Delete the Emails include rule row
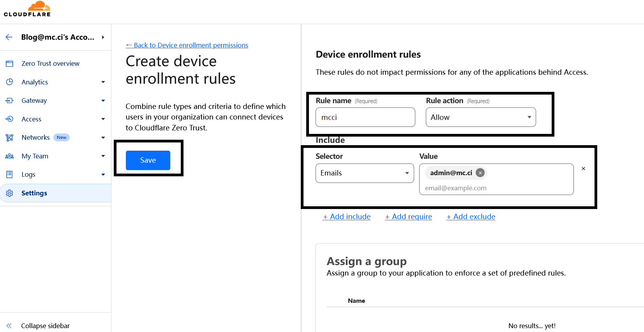The height and width of the screenshot is (332, 644). click(x=583, y=169)
